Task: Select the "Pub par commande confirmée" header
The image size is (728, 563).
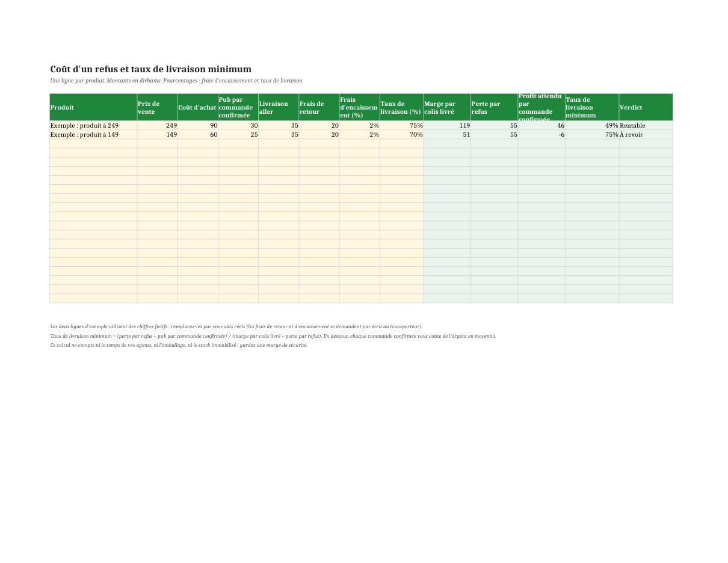Action: 238,107
